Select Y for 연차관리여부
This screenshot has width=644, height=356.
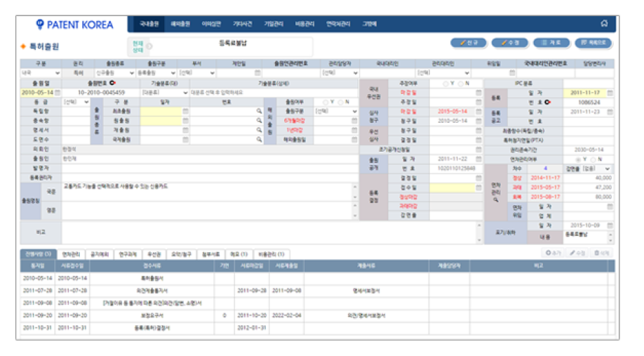pyautogui.click(x=578, y=159)
